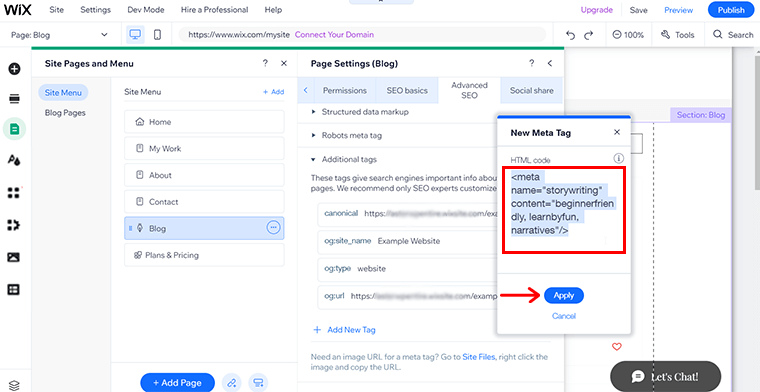Click the Undo arrow
The width and height of the screenshot is (760, 392).
point(571,35)
